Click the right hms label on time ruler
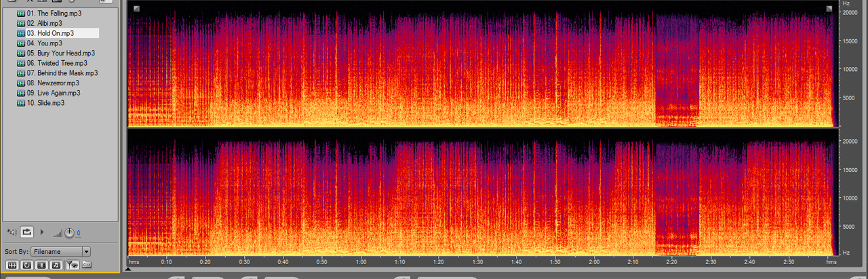Screen dimensions: 868x279 click(x=831, y=261)
